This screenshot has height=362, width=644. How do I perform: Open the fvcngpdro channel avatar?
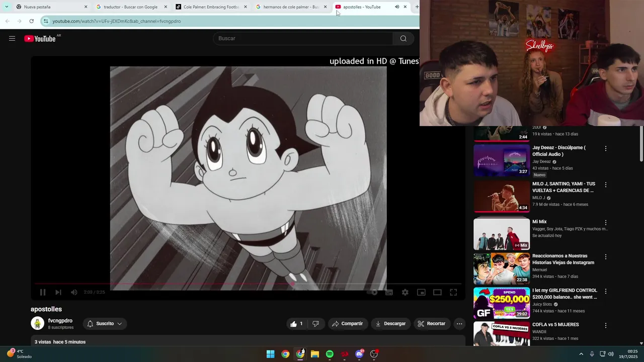pyautogui.click(x=38, y=323)
